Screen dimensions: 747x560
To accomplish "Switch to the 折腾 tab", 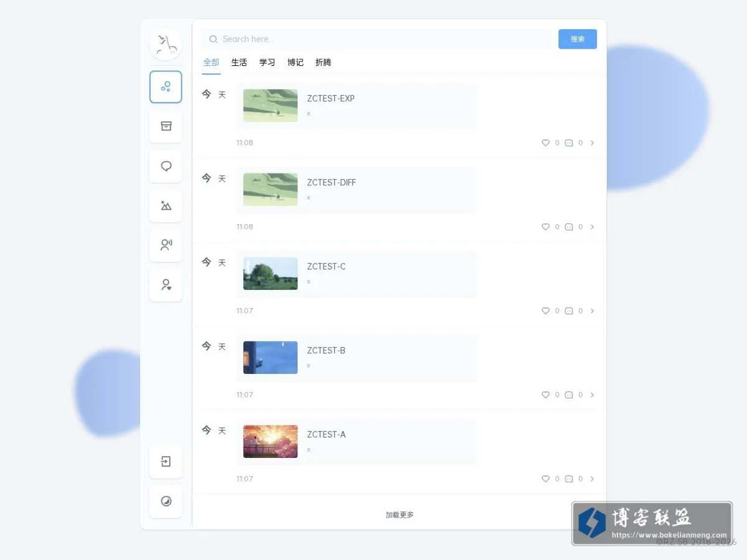I will click(x=323, y=63).
